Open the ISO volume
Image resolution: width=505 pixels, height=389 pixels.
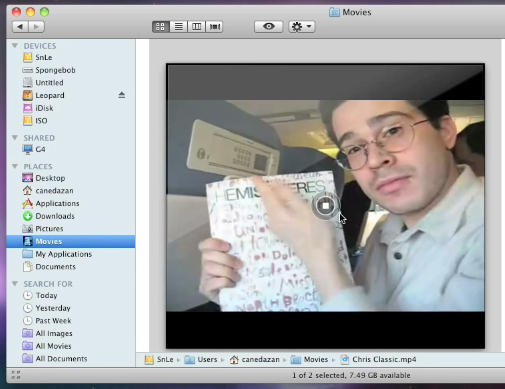[x=71, y=121]
